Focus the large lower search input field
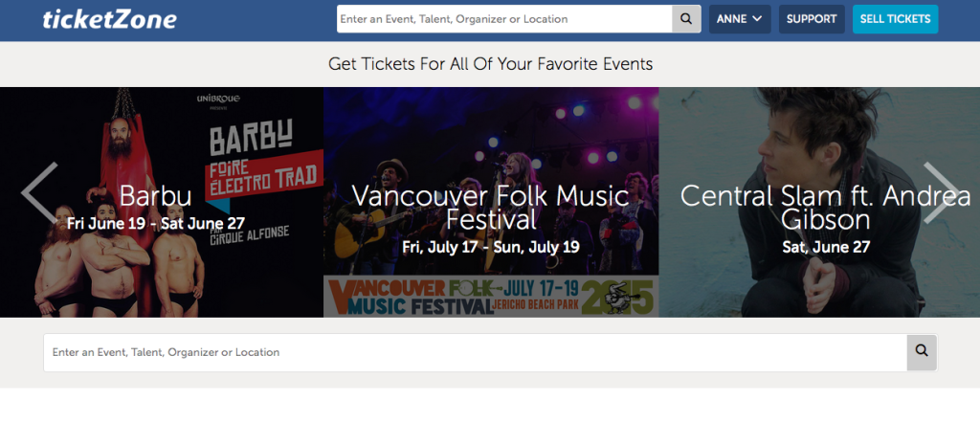This screenshot has width=980, height=421. tap(475, 352)
